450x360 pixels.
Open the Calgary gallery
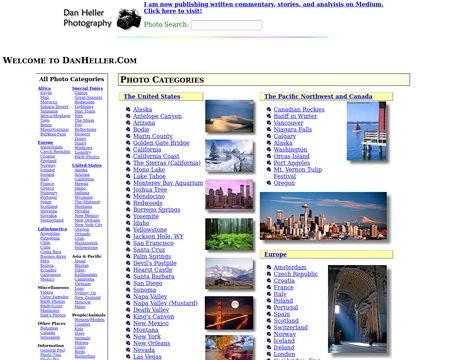pos(285,136)
